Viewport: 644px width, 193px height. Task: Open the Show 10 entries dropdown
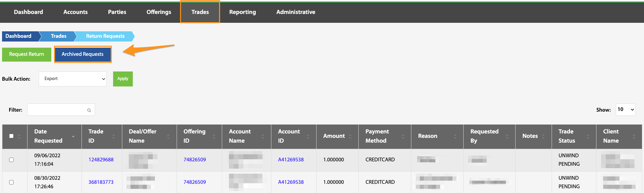point(625,109)
